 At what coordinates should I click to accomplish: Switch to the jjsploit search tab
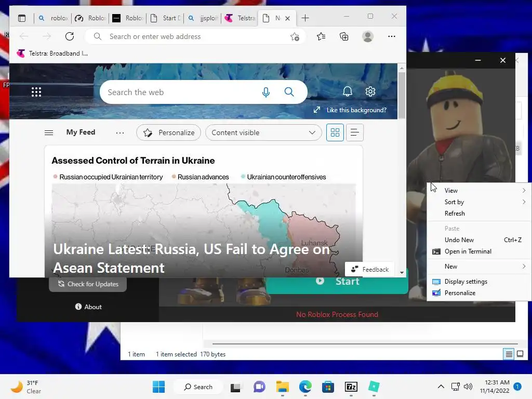pyautogui.click(x=203, y=18)
